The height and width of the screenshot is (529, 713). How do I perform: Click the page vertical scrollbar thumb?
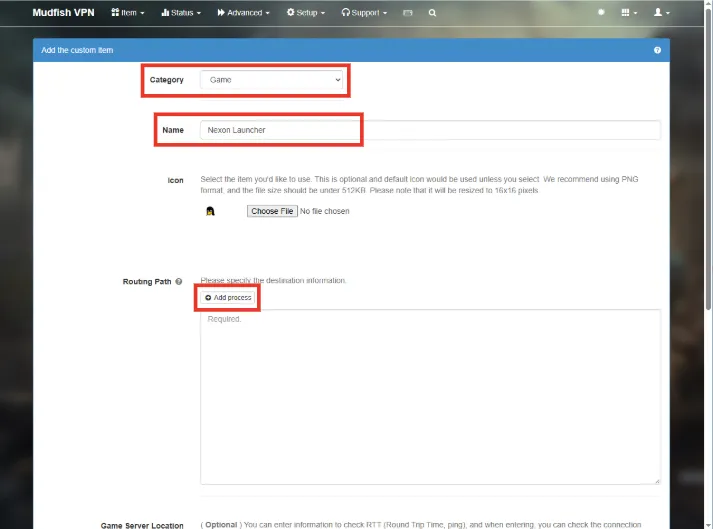coord(708,157)
